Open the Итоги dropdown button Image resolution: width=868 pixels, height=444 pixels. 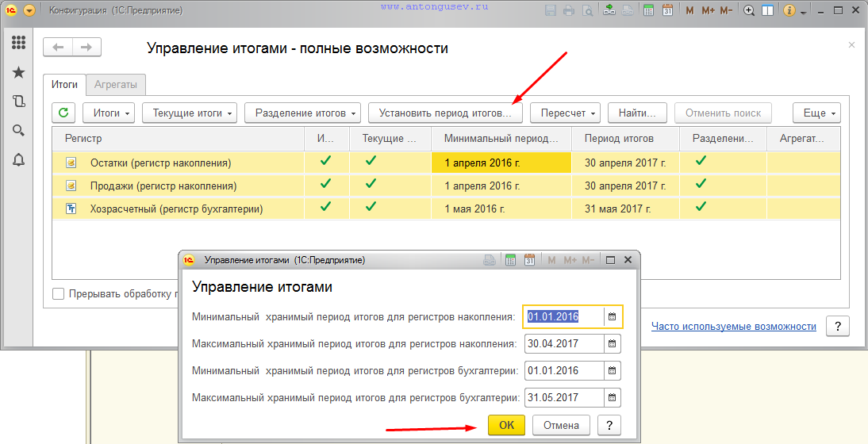coord(109,113)
